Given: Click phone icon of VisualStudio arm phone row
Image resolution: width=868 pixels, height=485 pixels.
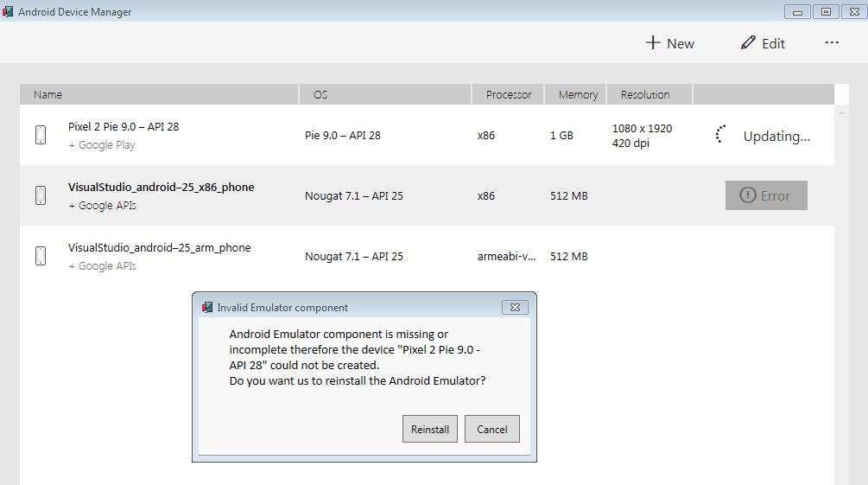Looking at the screenshot, I should click(41, 256).
